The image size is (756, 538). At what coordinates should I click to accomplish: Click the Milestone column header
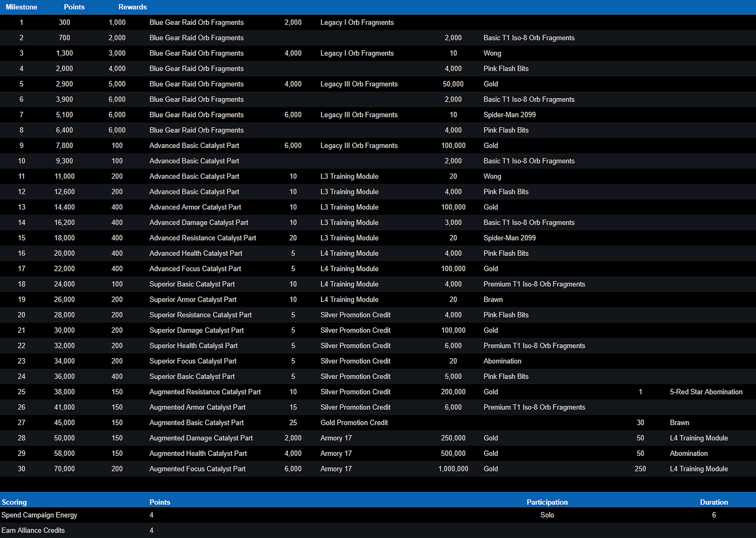(21, 7)
